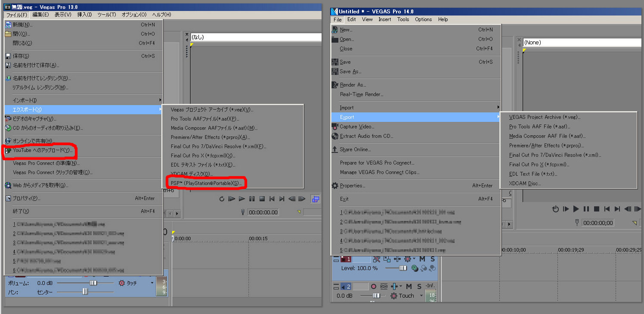Go to end in VEGAS Pro 14 transport
The width and height of the screenshot is (644, 314).
click(617, 209)
